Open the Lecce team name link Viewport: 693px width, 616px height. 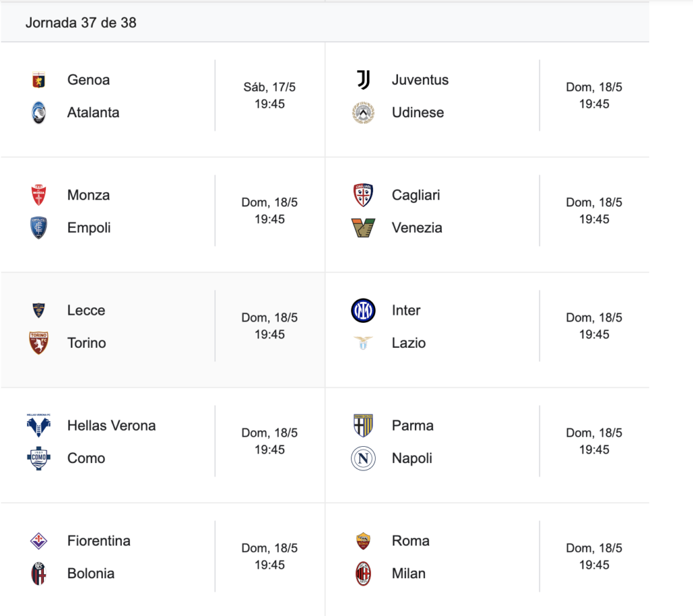pyautogui.click(x=86, y=311)
